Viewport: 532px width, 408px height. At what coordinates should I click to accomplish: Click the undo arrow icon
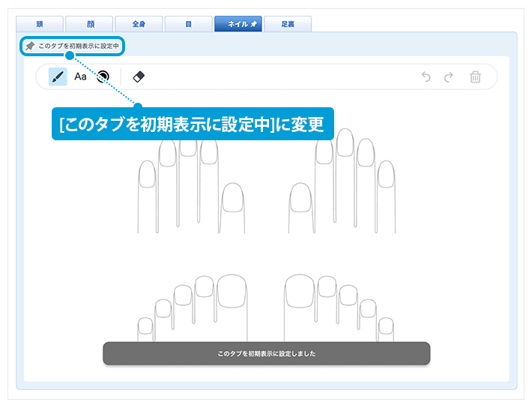[426, 76]
